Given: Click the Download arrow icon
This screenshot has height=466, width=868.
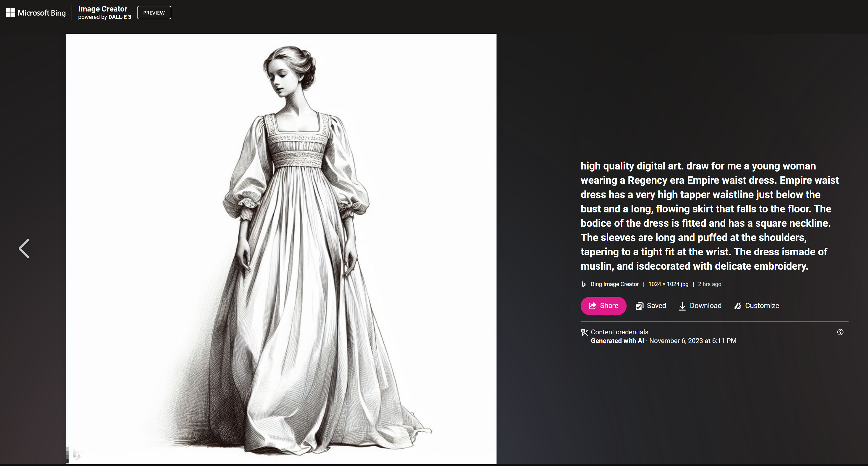Looking at the screenshot, I should point(682,306).
